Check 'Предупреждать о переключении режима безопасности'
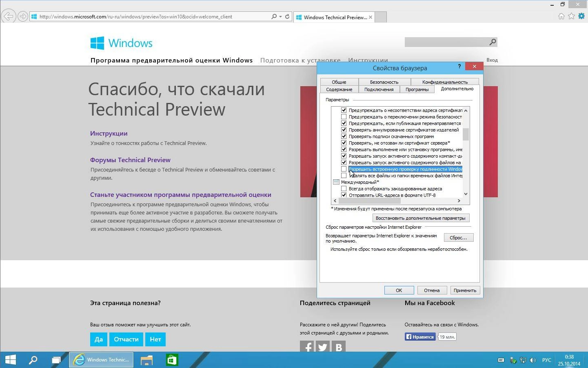Viewport: 588px width, 368px height. (x=344, y=117)
